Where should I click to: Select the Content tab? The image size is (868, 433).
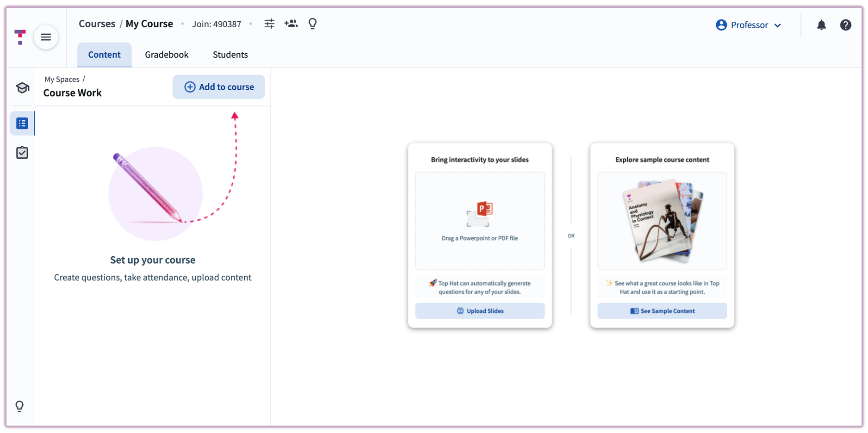tap(104, 54)
